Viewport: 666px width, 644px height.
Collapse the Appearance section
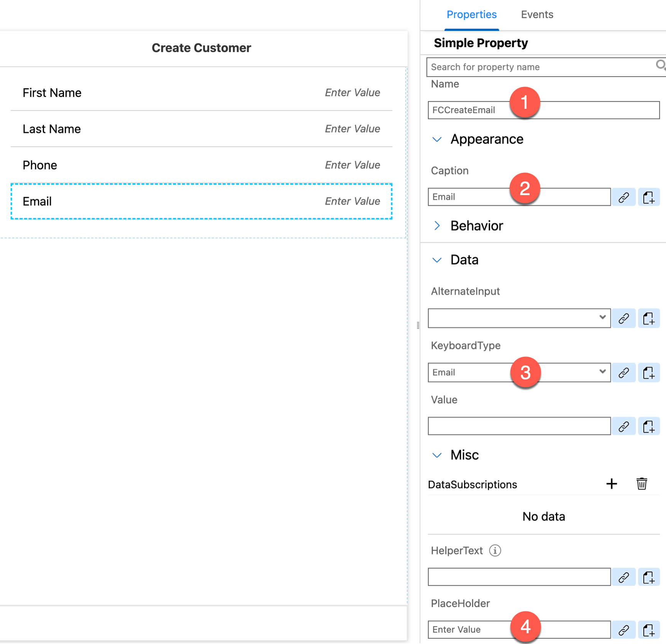[437, 139]
